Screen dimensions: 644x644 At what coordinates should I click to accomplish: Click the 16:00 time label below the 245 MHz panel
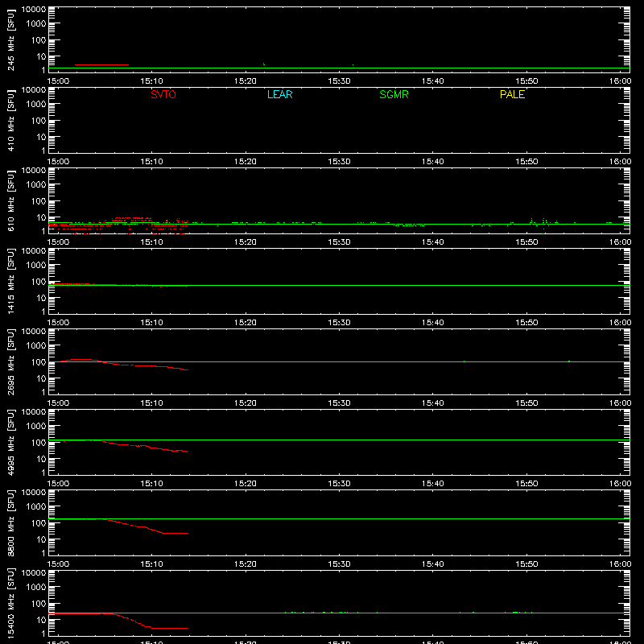(620, 81)
